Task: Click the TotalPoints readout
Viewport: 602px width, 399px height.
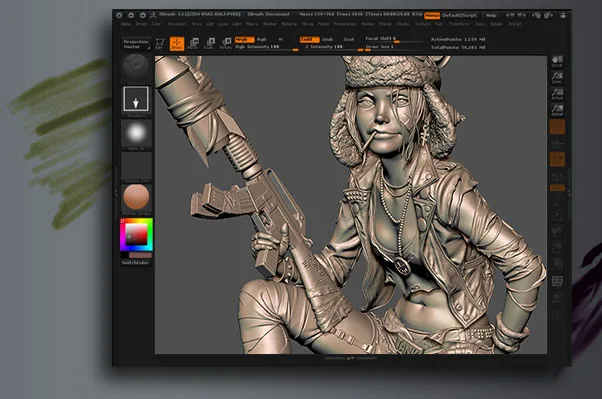Action: coord(458,48)
